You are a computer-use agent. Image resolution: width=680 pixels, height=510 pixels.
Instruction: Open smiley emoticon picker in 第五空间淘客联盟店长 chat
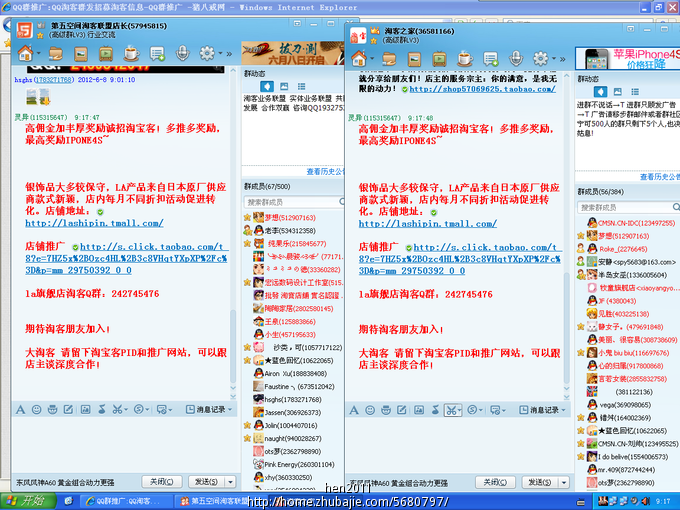click(x=36, y=409)
